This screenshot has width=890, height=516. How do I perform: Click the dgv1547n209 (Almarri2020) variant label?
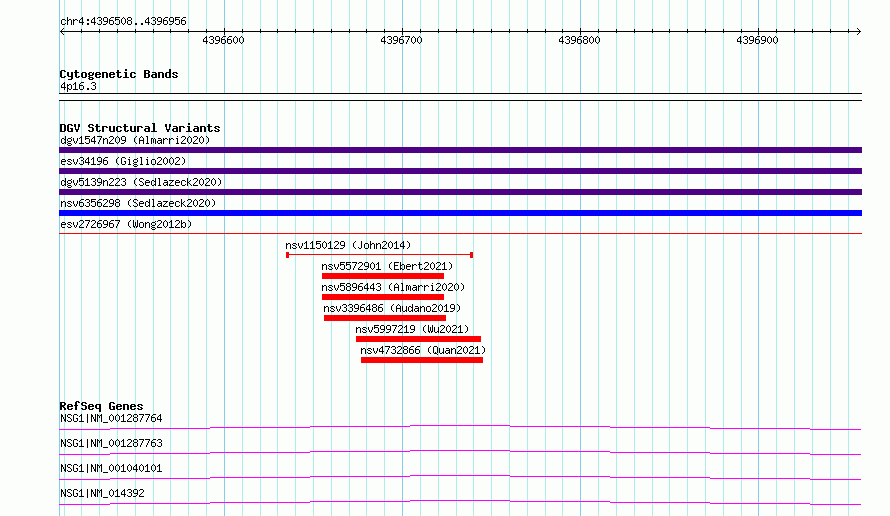[135, 140]
